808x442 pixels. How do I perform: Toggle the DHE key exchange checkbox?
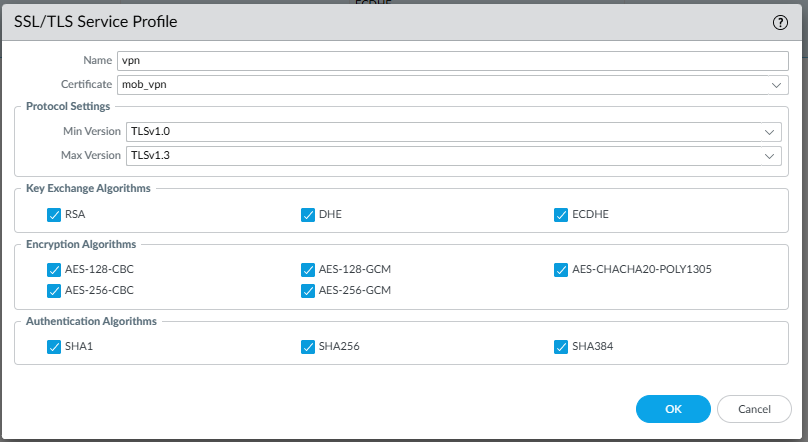(308, 214)
